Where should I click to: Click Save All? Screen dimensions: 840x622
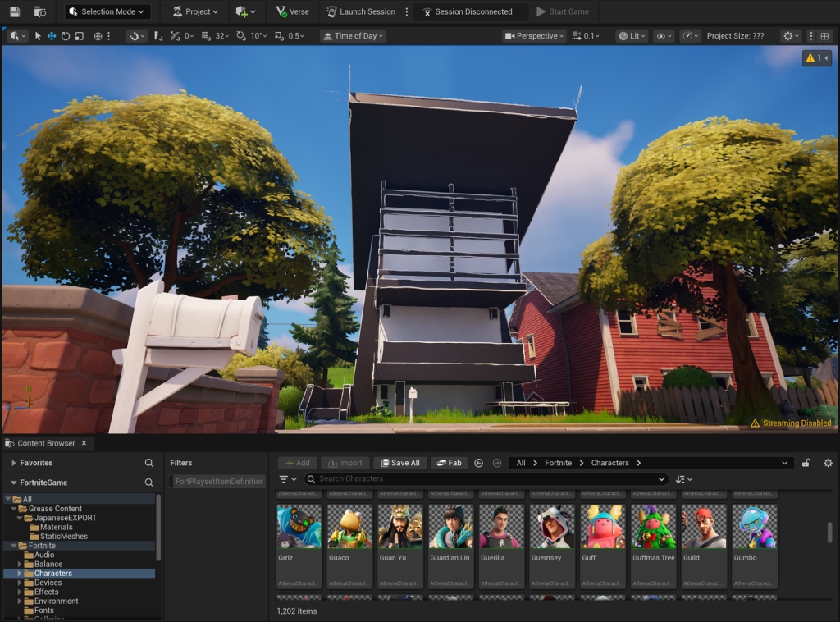399,463
